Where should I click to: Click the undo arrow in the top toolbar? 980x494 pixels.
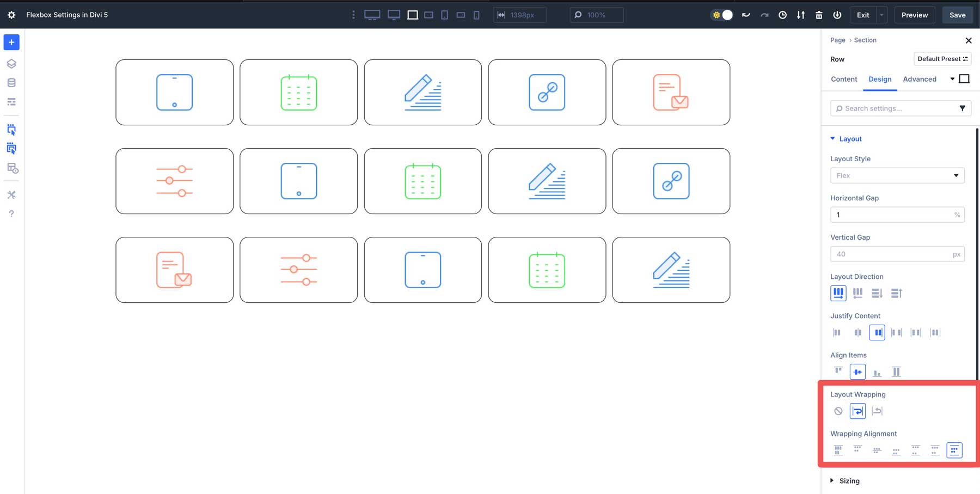click(746, 15)
